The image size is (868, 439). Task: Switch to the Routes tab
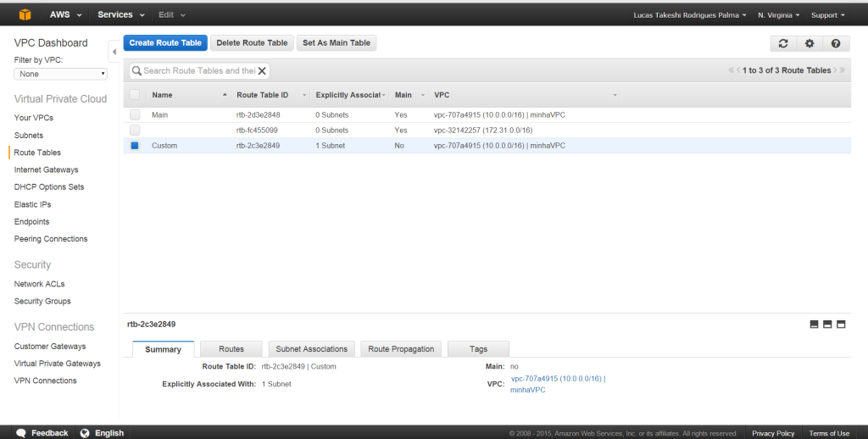click(231, 349)
